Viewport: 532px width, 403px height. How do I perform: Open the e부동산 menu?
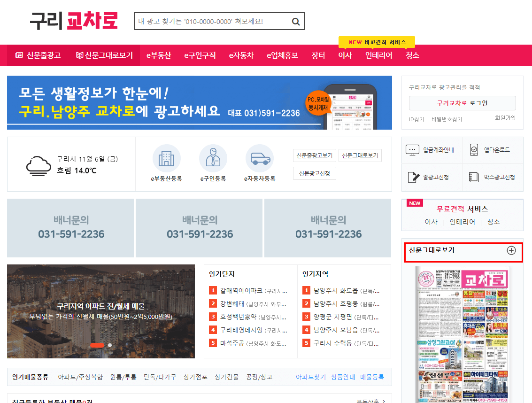point(159,55)
